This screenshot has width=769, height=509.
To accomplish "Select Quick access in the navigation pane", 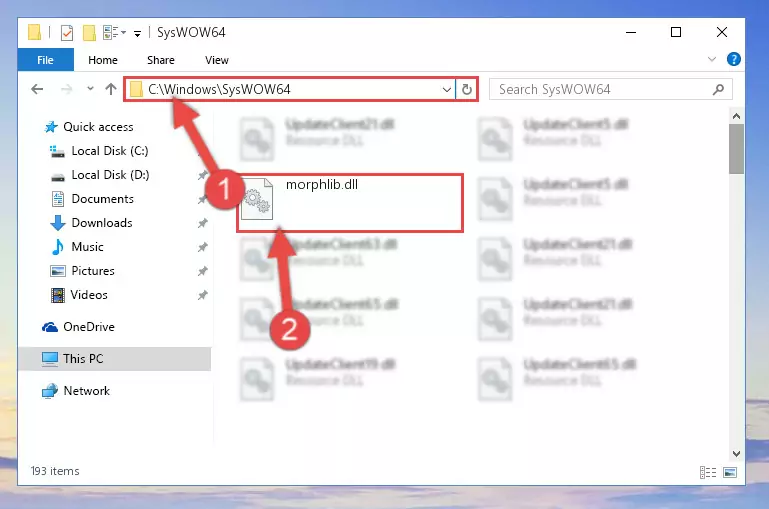I will coord(89,127).
